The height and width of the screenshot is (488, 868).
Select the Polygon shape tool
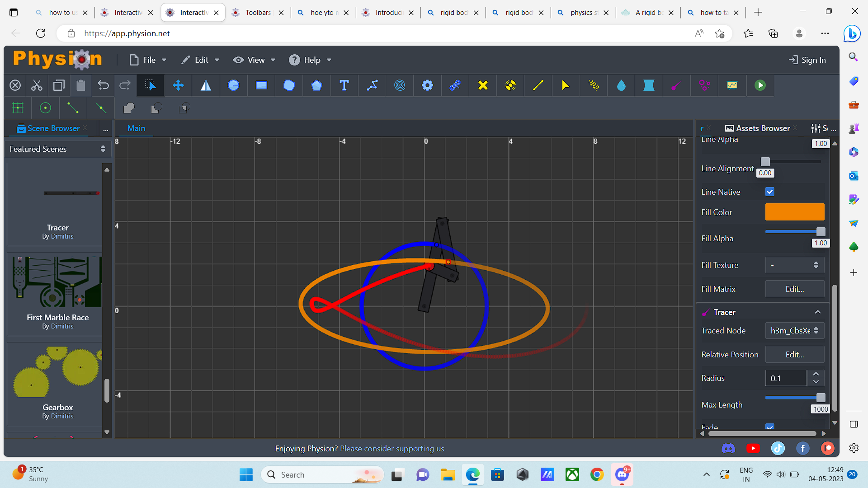click(x=316, y=85)
